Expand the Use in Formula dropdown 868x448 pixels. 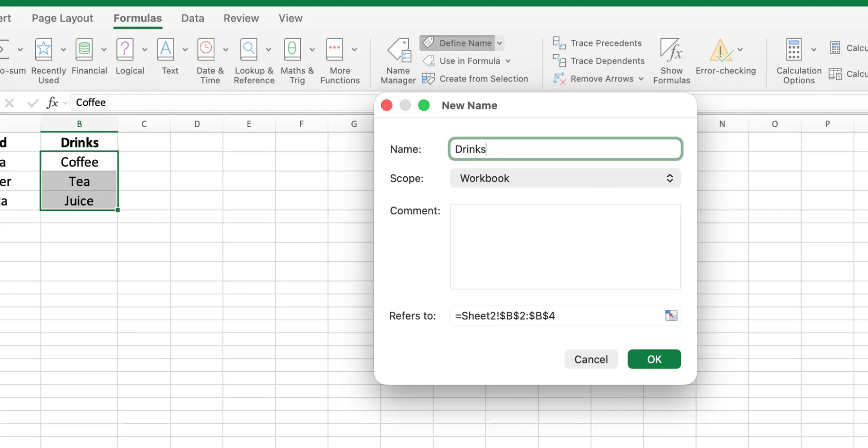click(x=508, y=61)
